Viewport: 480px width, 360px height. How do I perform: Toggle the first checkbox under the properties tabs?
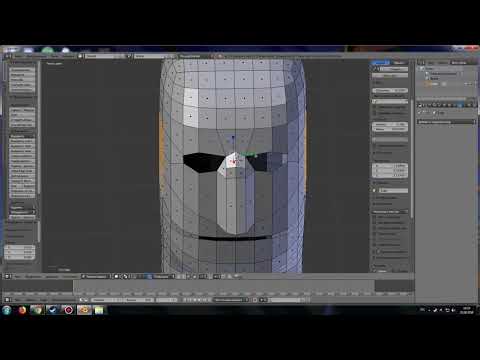click(x=420, y=113)
